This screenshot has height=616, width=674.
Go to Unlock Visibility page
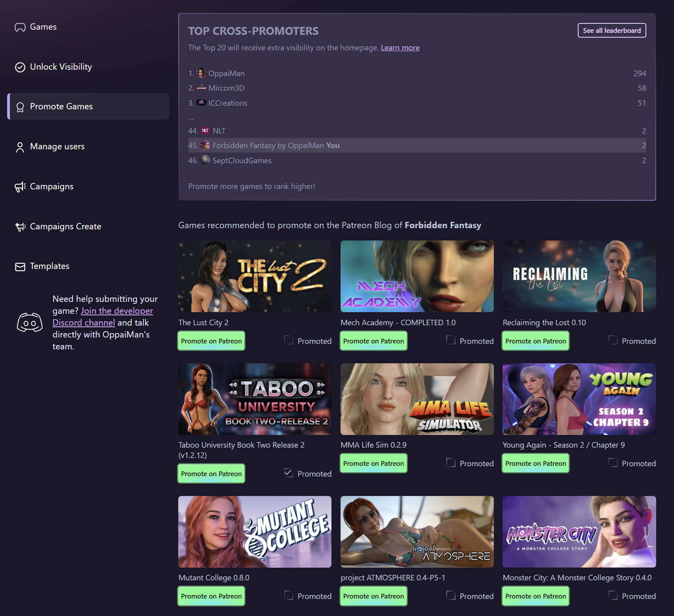[x=88, y=67]
